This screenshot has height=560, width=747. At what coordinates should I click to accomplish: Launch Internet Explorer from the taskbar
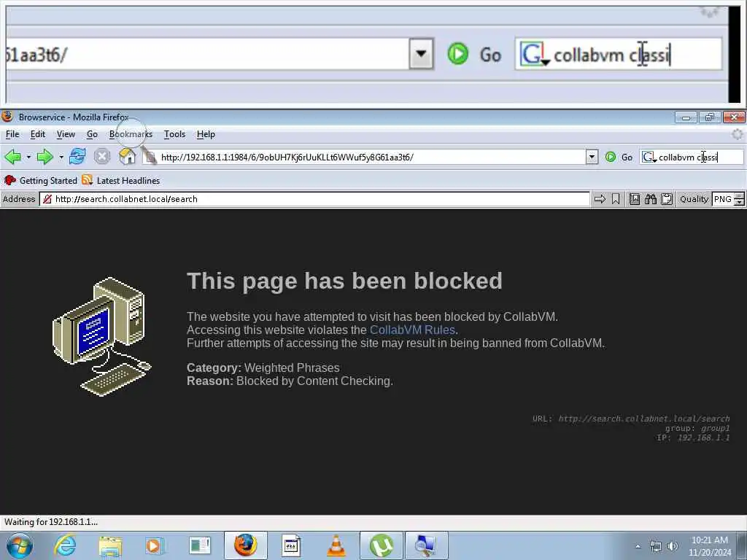65,545
